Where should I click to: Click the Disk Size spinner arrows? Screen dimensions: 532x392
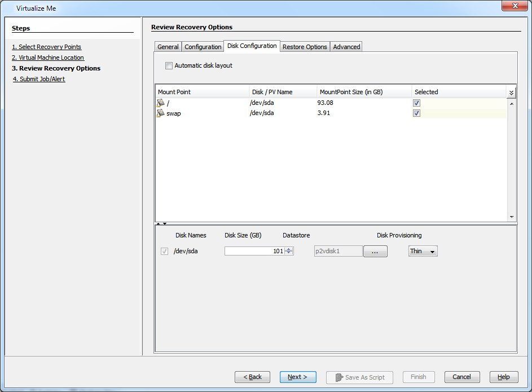(x=289, y=252)
